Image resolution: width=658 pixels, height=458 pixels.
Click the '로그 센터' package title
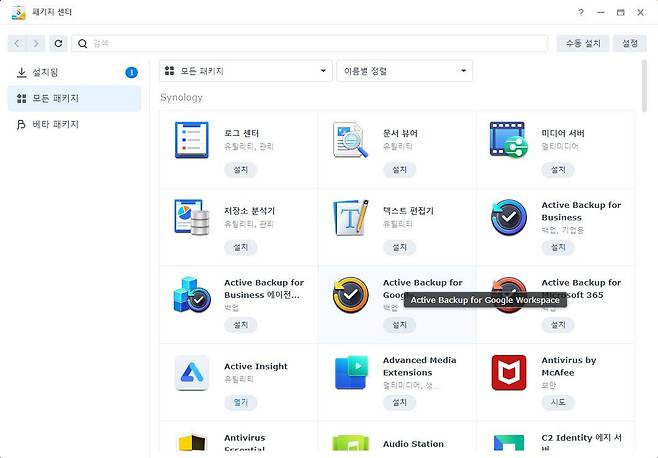[x=241, y=133]
